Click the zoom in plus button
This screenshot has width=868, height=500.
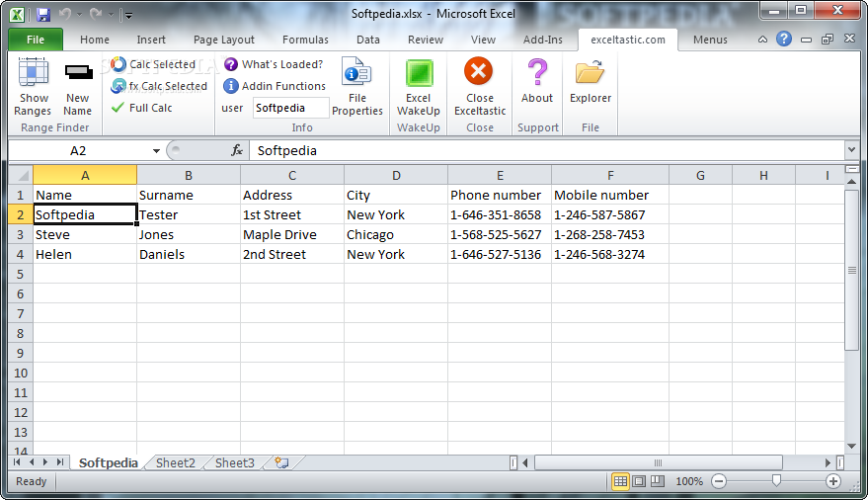pos(833,481)
